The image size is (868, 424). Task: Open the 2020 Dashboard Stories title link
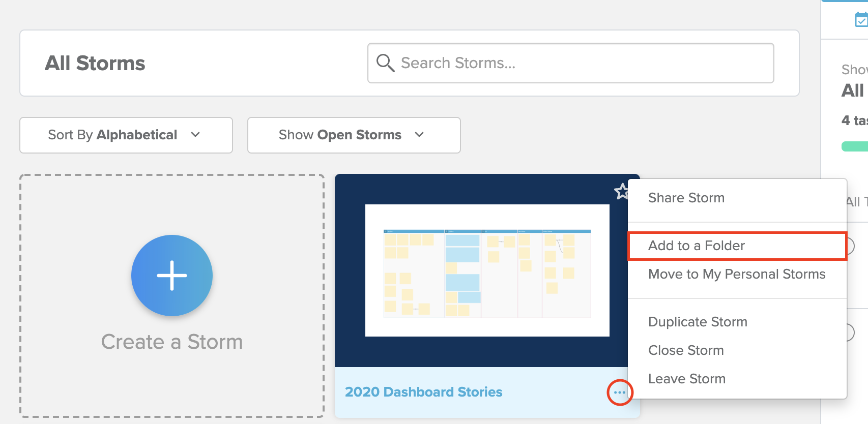tap(423, 392)
